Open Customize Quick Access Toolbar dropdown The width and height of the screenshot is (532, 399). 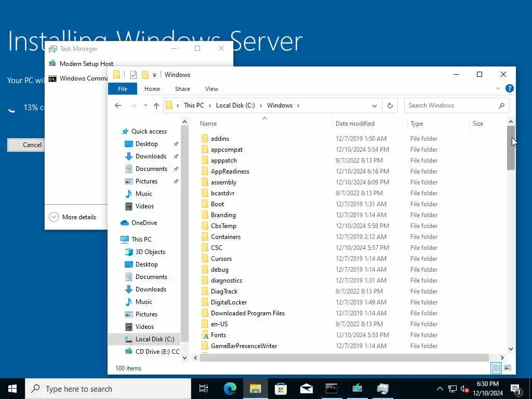154,75
